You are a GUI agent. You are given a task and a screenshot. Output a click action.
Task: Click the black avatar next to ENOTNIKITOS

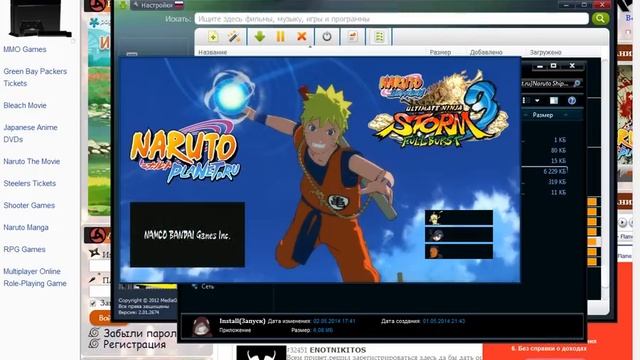(x=261, y=353)
